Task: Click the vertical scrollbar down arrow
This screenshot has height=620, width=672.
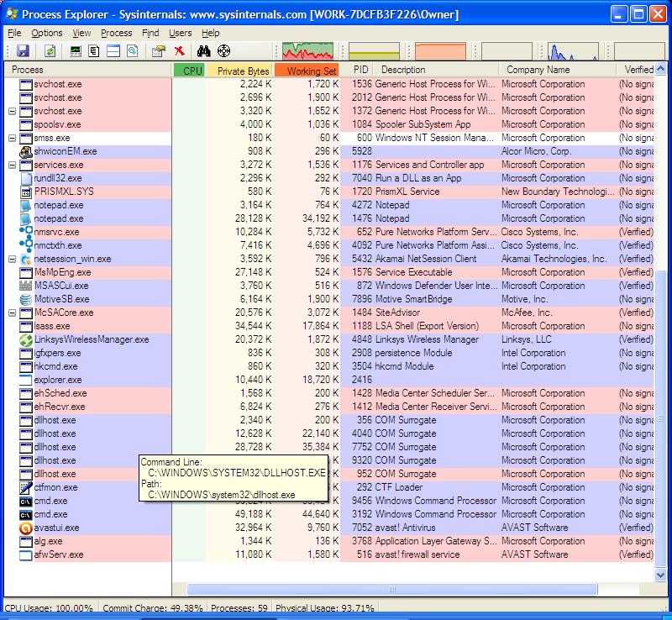Action: 660,575
